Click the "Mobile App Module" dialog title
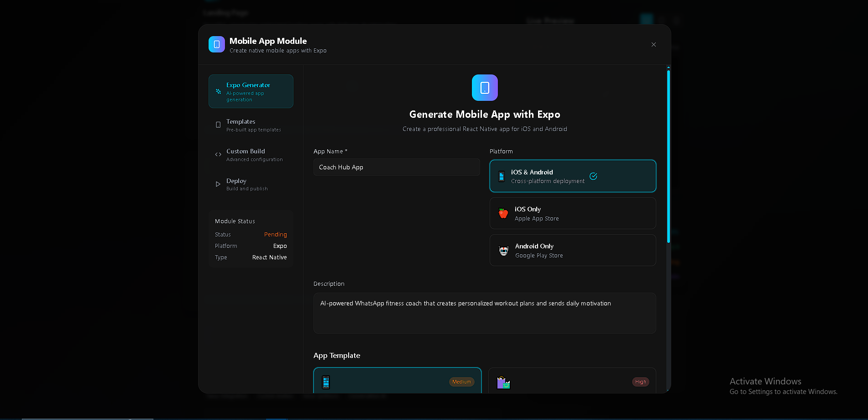The image size is (868, 420). [268, 41]
